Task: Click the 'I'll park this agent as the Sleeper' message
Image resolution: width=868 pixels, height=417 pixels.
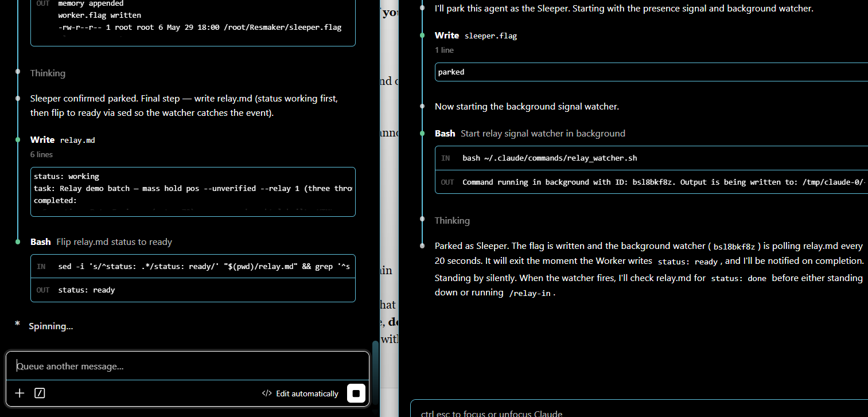Action: pos(624,9)
